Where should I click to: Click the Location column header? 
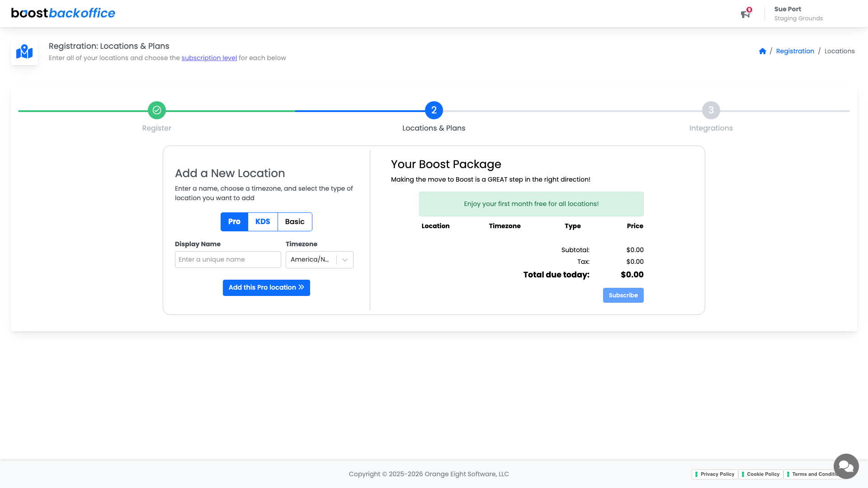coord(435,226)
